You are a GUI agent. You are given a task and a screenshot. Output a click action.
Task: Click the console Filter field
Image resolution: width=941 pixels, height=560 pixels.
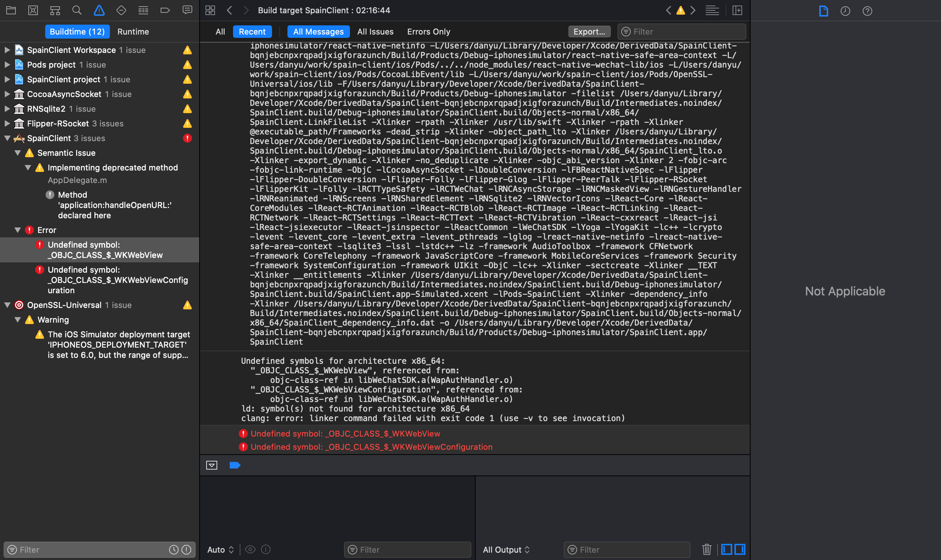pos(627,550)
